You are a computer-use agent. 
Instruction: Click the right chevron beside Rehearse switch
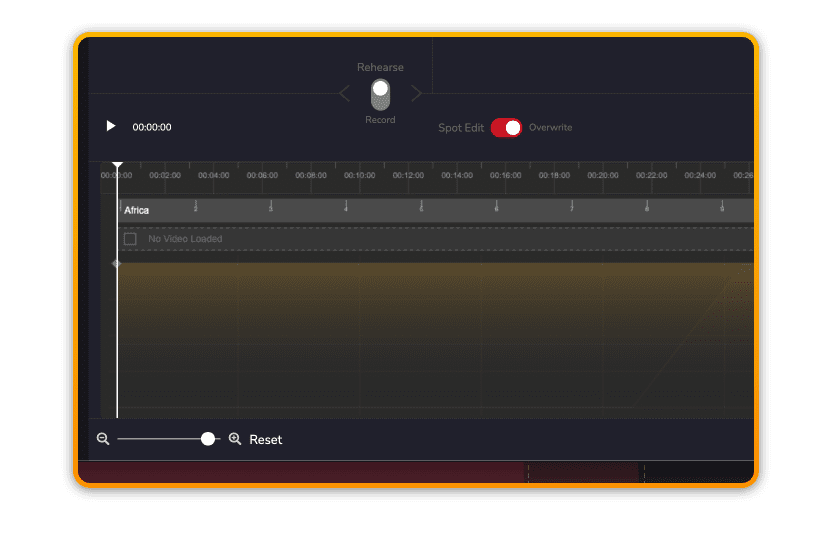(416, 94)
